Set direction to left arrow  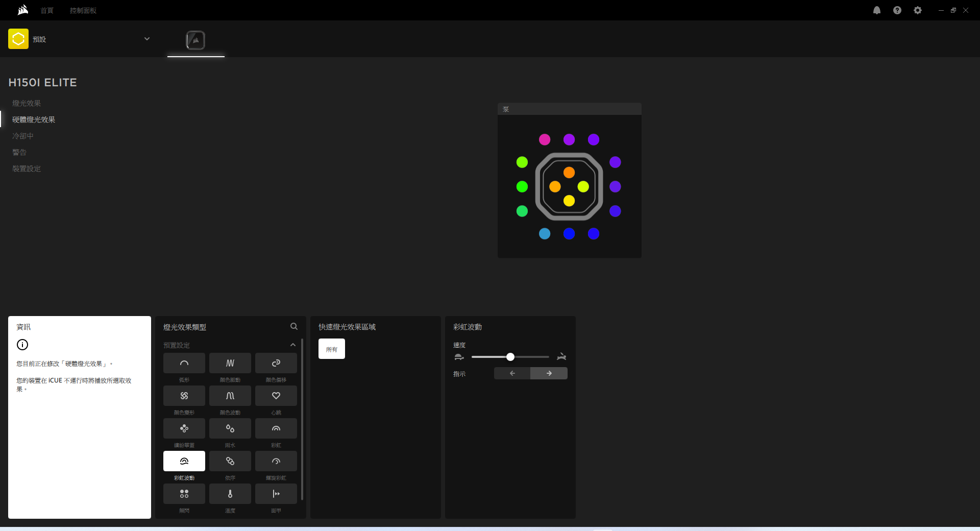[x=512, y=373]
